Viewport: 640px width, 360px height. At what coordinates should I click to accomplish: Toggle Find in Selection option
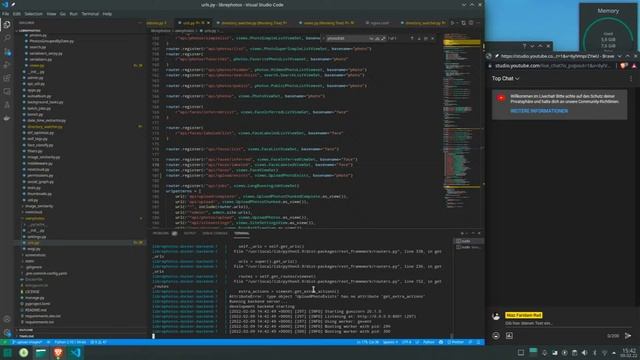click(x=426, y=38)
